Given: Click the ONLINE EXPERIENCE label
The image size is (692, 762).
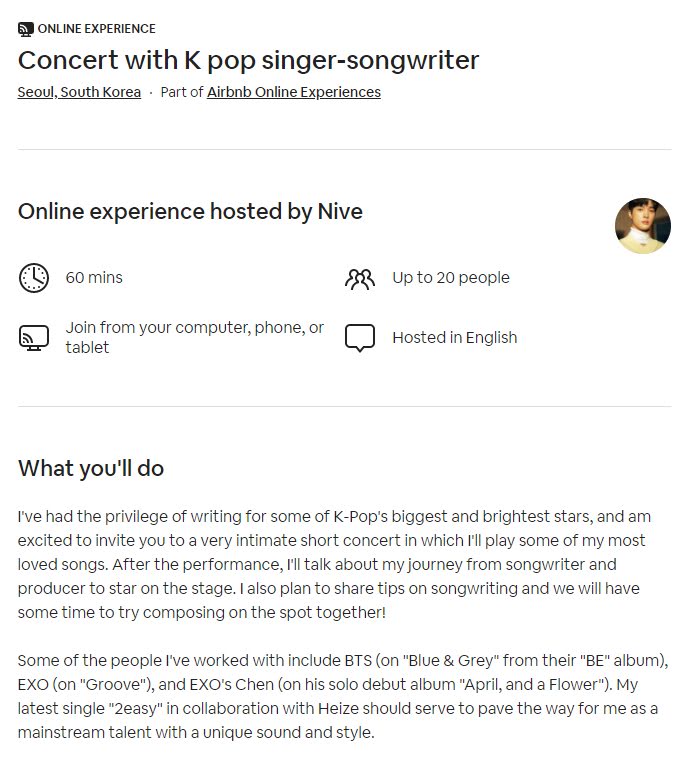Looking at the screenshot, I should 97,29.
